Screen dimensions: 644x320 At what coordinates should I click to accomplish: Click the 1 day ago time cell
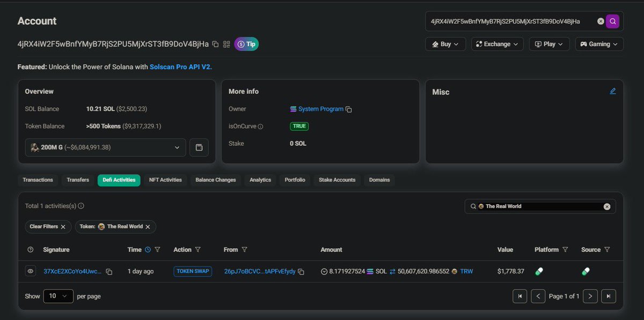pyautogui.click(x=141, y=272)
